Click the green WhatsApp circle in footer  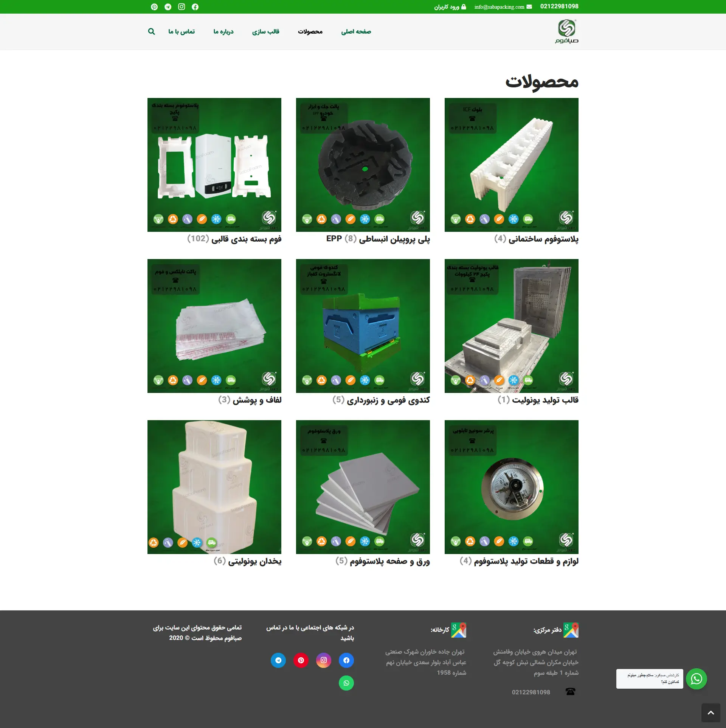point(346,683)
